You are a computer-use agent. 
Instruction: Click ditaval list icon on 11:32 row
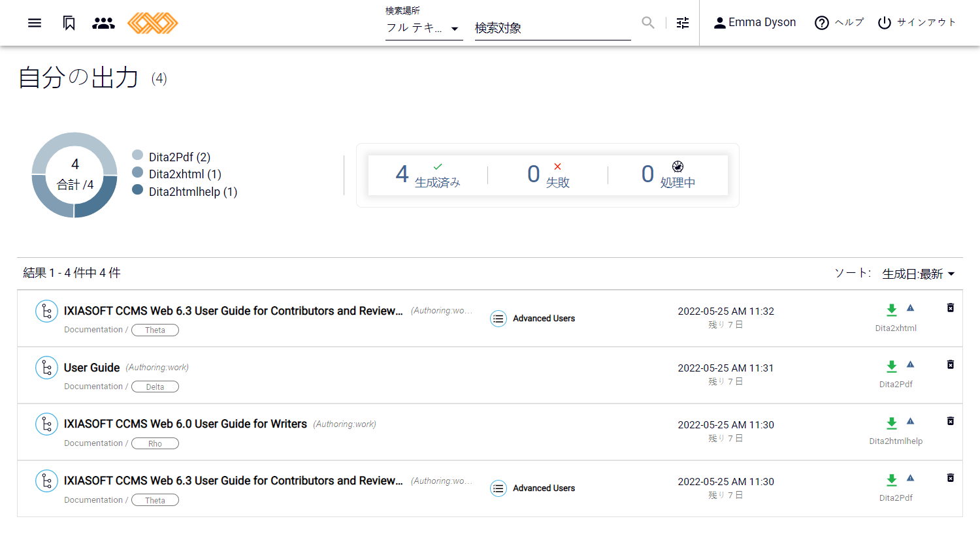(x=498, y=319)
